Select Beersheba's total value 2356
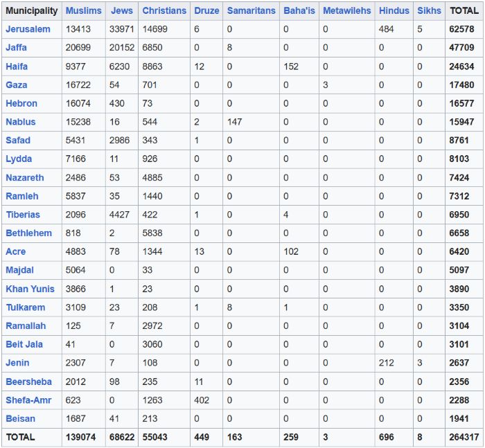 pyautogui.click(x=459, y=382)
